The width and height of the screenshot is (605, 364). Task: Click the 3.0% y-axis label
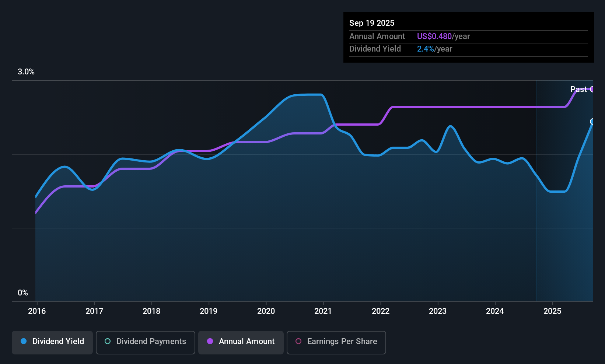click(26, 72)
